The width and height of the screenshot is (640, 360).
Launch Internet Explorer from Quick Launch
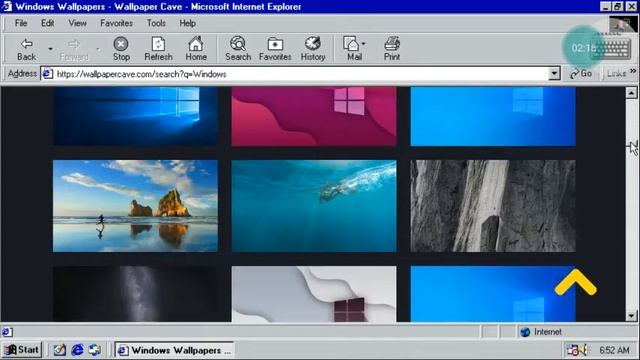click(77, 350)
